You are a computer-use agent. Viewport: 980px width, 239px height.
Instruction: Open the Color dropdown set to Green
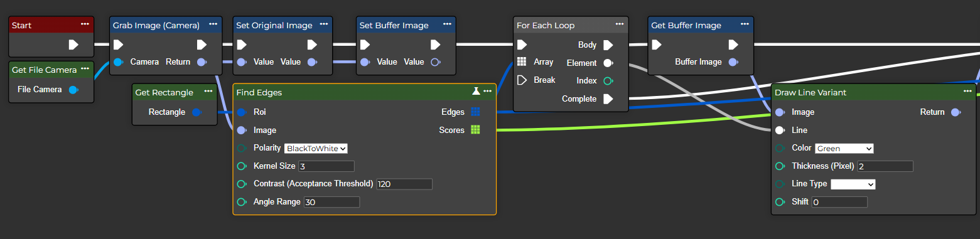(844, 149)
